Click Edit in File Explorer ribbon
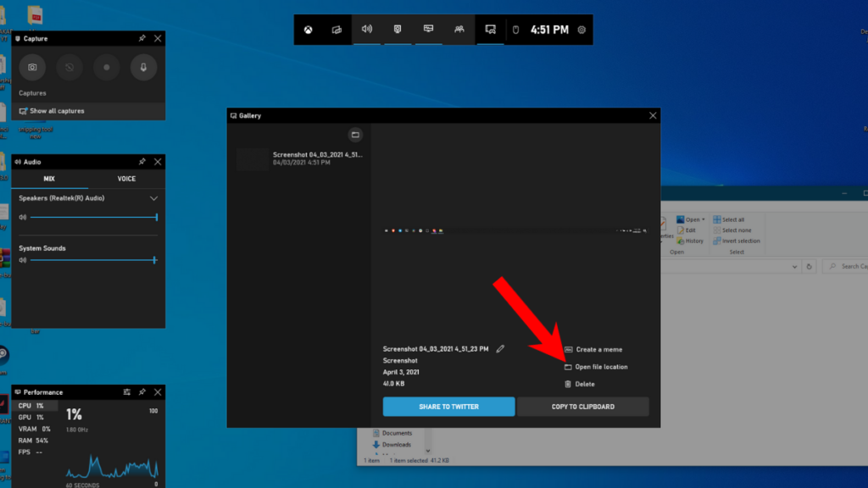The height and width of the screenshot is (488, 868). coord(686,230)
